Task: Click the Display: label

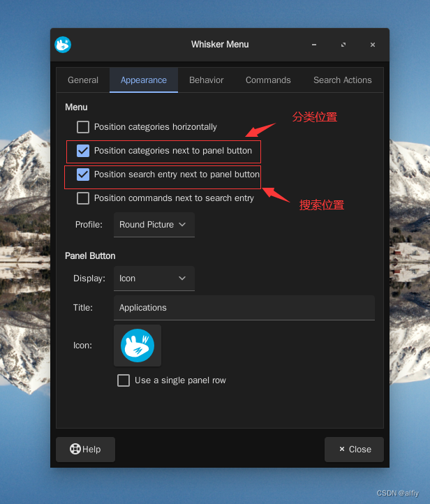Action: pos(89,278)
